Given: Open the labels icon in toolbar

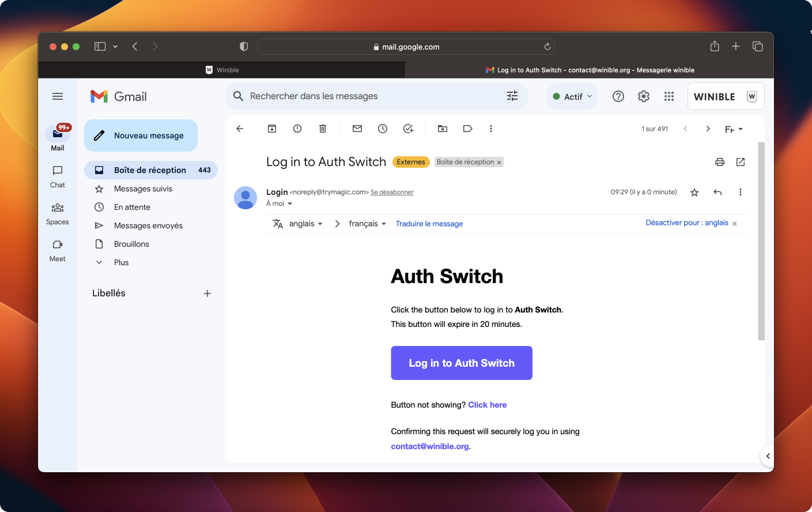Looking at the screenshot, I should pyautogui.click(x=468, y=129).
